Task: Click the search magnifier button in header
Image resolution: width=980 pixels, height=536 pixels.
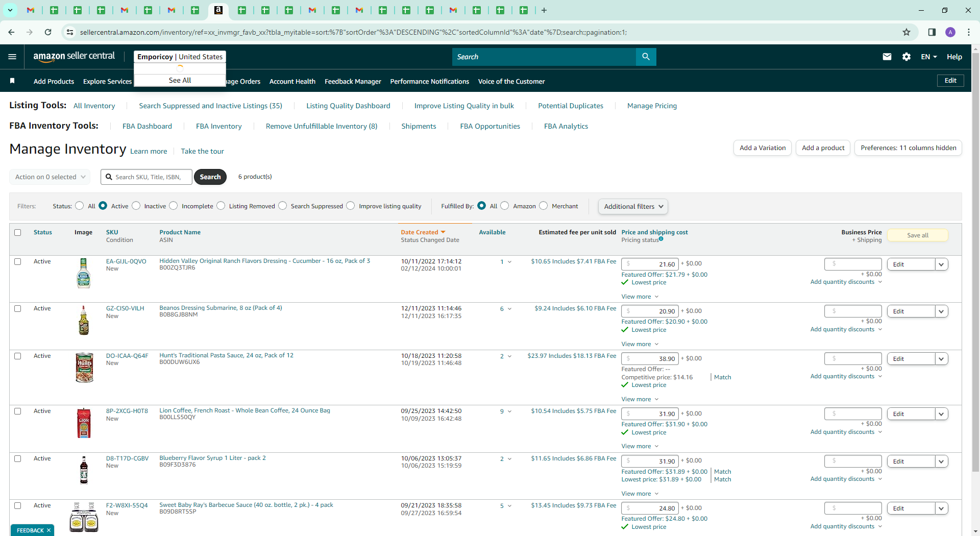Action: 646,57
